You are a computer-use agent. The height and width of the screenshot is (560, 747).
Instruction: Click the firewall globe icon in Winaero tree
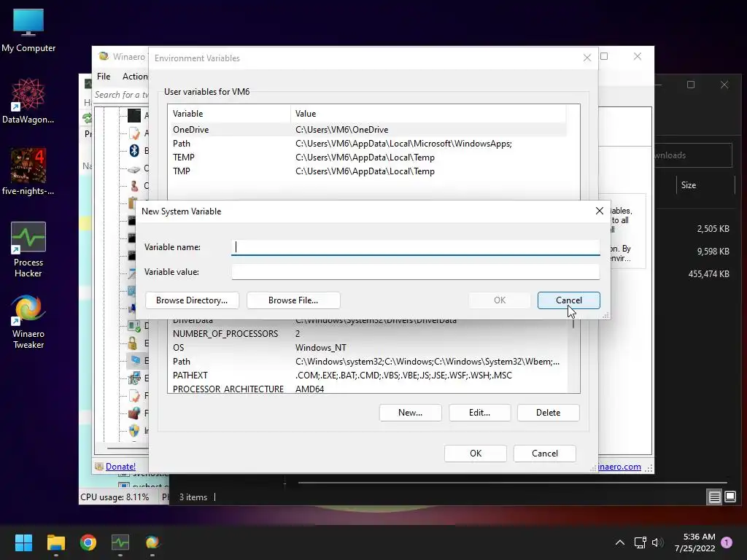(x=134, y=413)
